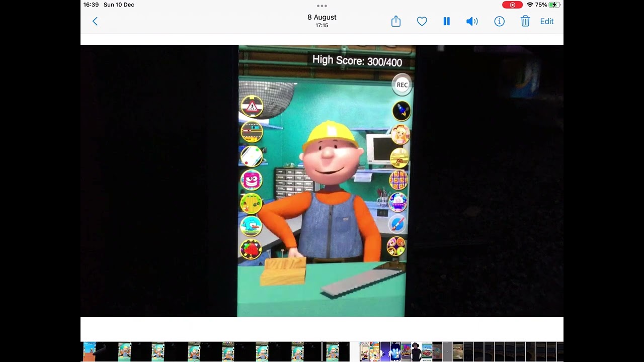Open the car road minigame icon
The image size is (644, 362).
[x=252, y=132]
